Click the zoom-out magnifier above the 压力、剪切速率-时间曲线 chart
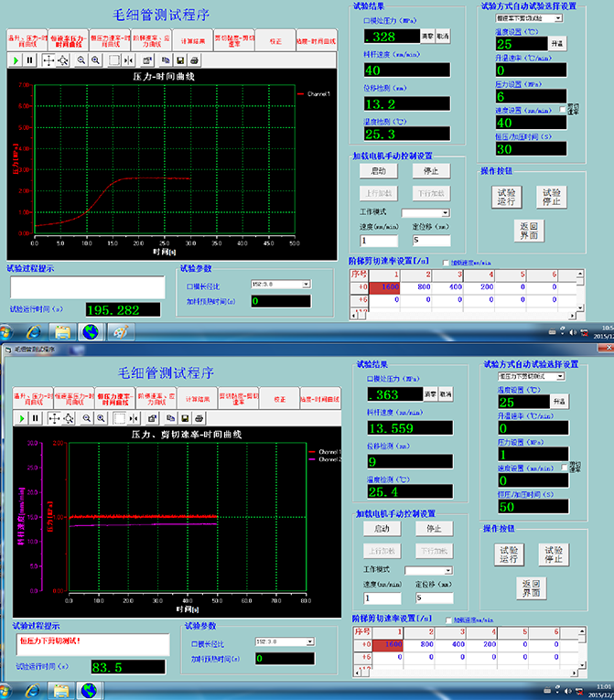Viewport: 614px width, 700px height. [x=81, y=417]
